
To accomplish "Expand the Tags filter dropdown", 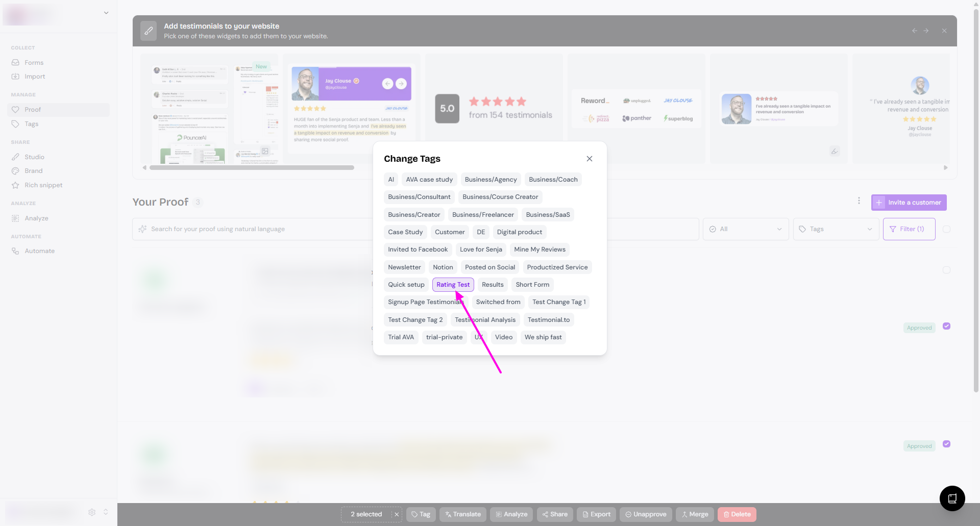I will pyautogui.click(x=836, y=229).
